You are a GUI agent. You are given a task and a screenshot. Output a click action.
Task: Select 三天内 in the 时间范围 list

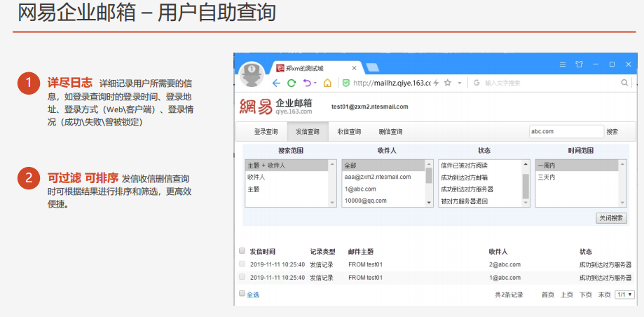click(577, 177)
